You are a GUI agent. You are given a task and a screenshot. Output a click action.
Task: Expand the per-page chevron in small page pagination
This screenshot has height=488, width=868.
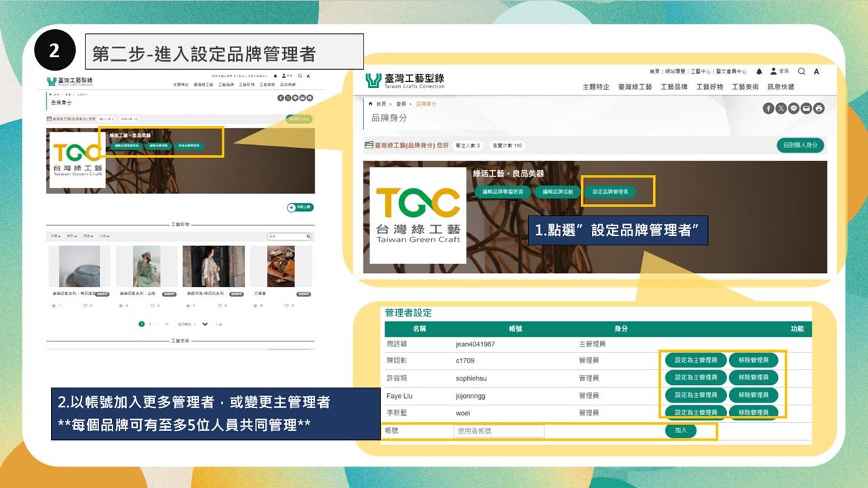pos(205,325)
